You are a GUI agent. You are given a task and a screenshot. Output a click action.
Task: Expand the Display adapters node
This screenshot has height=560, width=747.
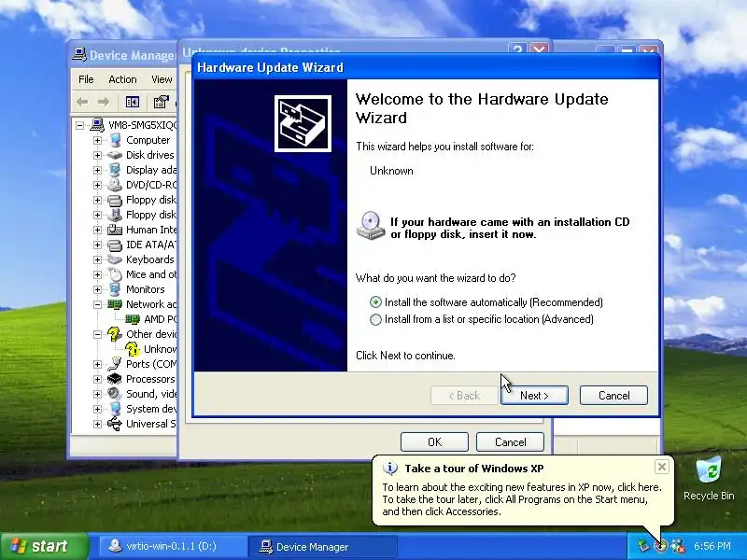click(98, 170)
